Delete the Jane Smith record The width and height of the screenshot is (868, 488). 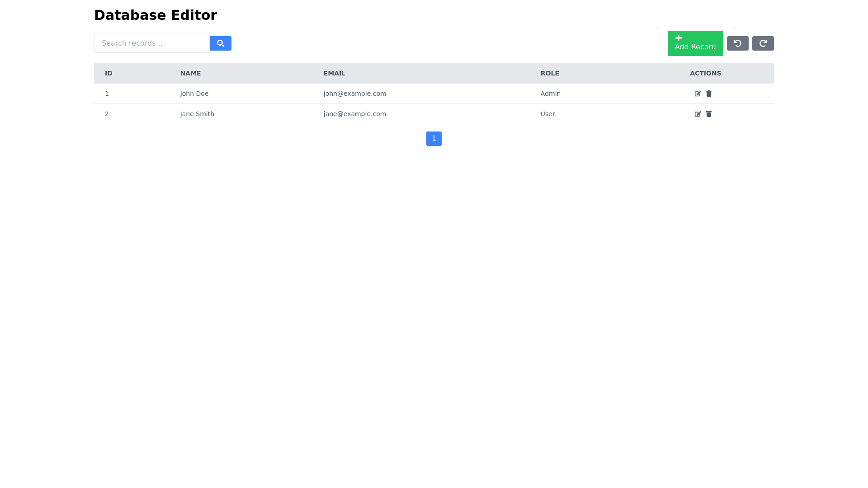pyautogui.click(x=709, y=114)
